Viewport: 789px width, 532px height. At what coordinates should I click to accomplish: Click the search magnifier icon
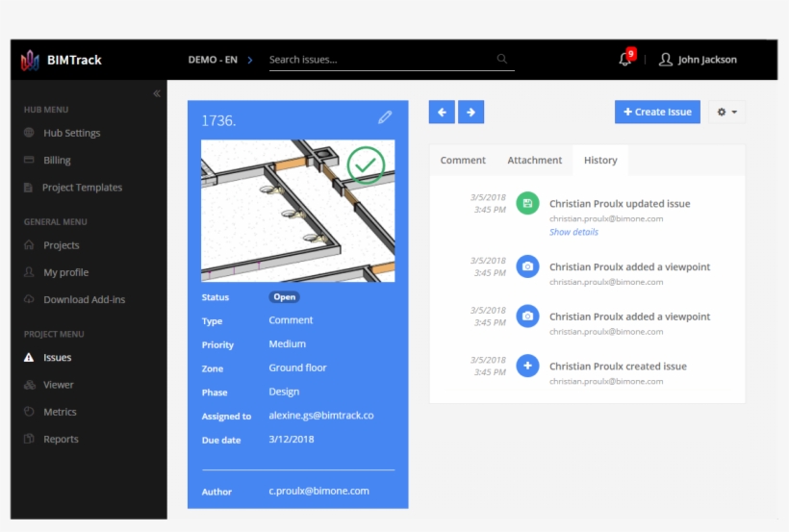tap(501, 59)
